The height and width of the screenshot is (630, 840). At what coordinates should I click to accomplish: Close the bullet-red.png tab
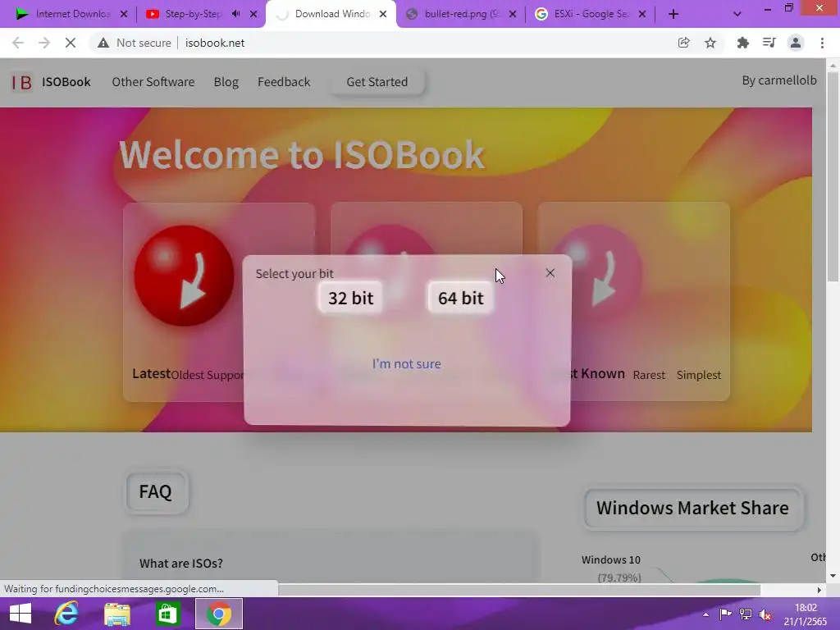coord(513,15)
